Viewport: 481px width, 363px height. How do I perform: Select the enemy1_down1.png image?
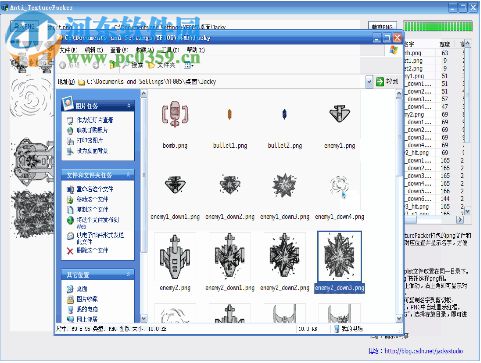point(175,185)
